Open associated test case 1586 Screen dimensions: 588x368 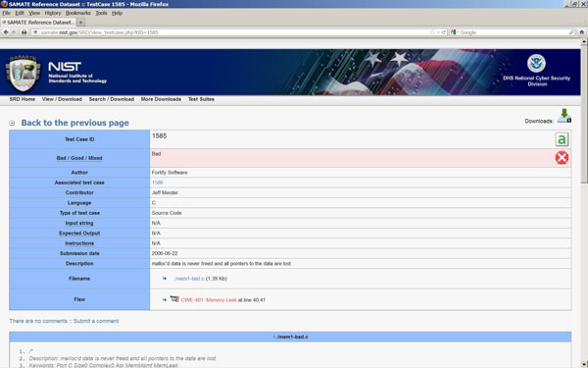coord(157,183)
